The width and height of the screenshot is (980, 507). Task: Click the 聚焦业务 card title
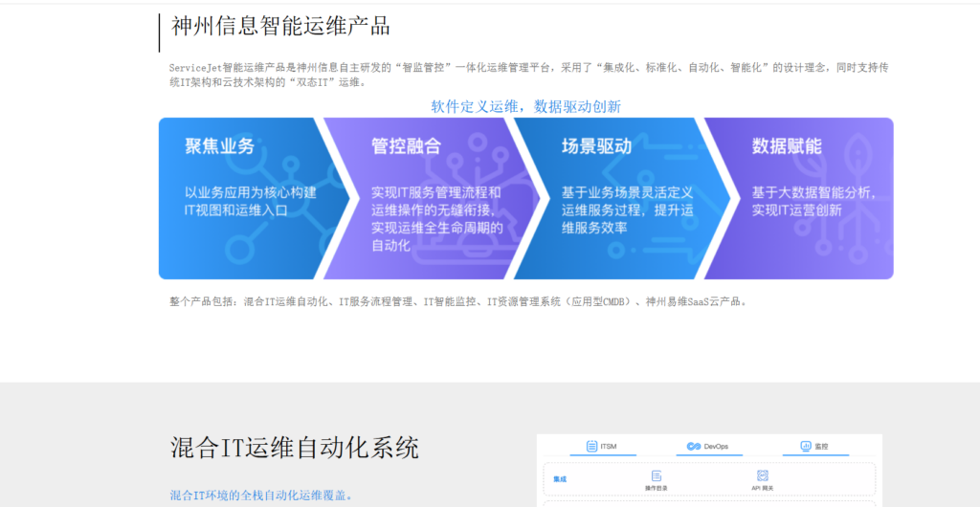coord(220,146)
